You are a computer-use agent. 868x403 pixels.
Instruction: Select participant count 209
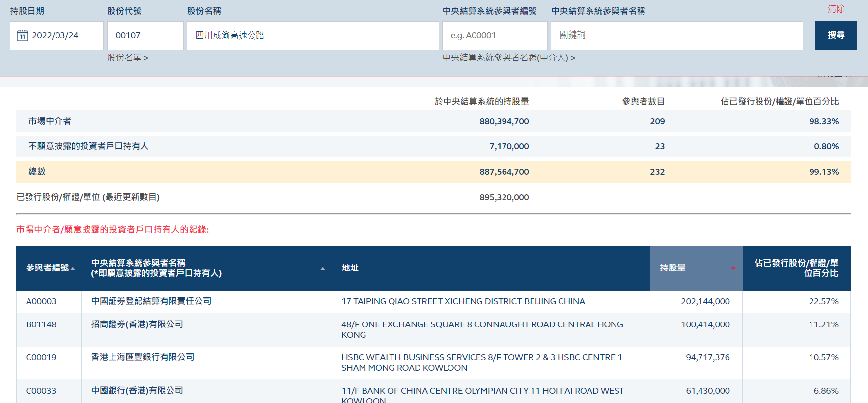(x=657, y=121)
